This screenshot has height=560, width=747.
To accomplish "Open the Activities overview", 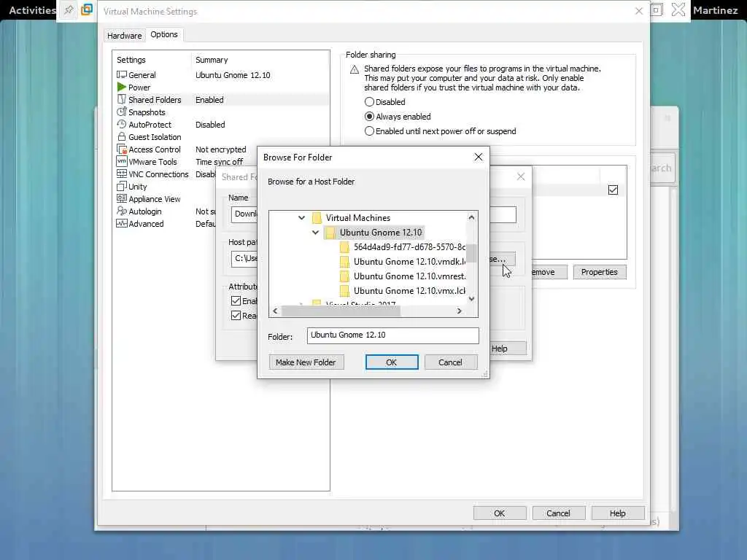I will pos(32,10).
